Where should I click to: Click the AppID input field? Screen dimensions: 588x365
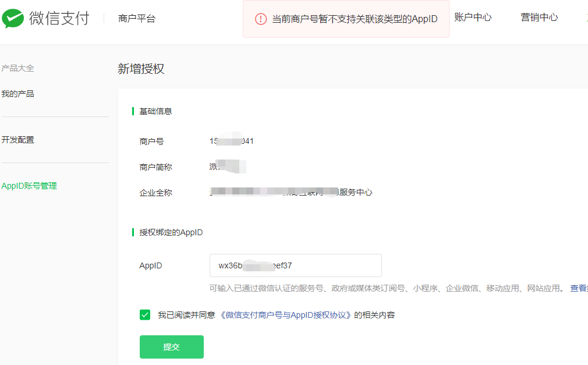point(296,265)
